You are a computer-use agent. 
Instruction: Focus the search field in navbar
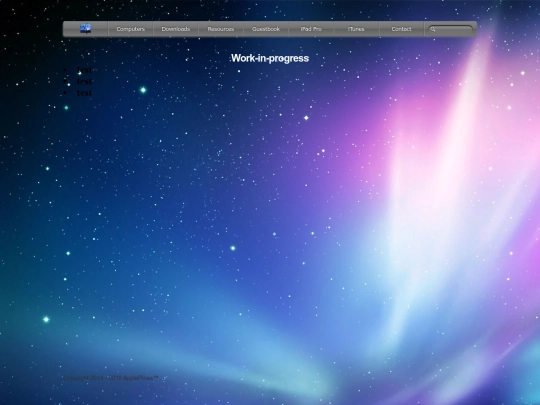450,30
